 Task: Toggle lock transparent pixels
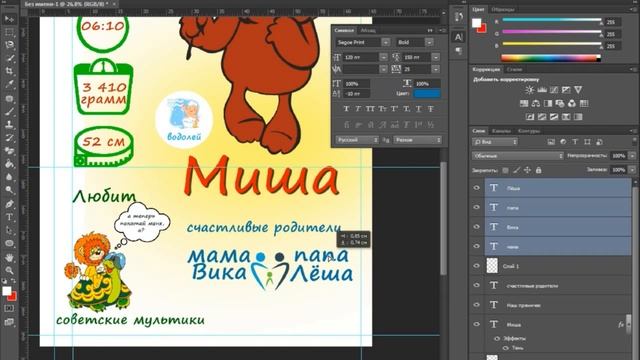pos(505,170)
